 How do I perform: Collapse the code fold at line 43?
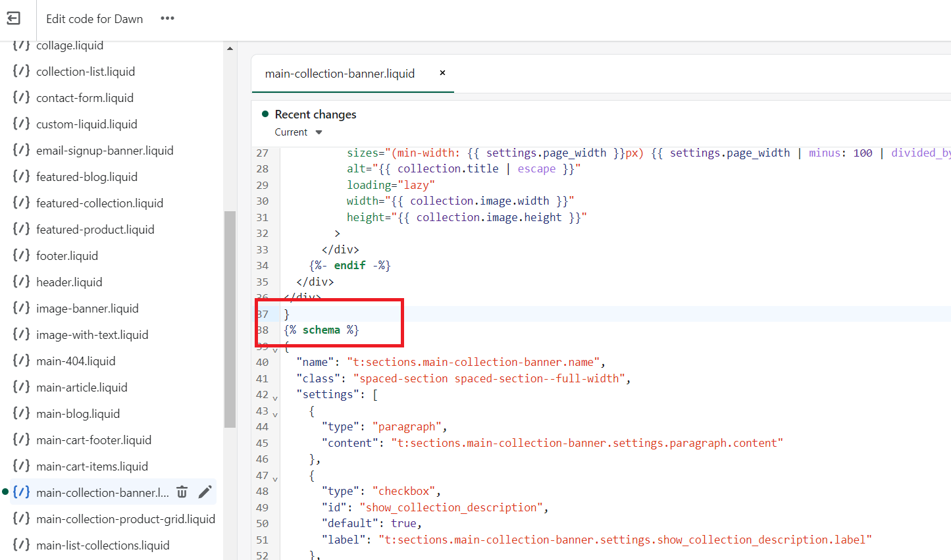[275, 415]
